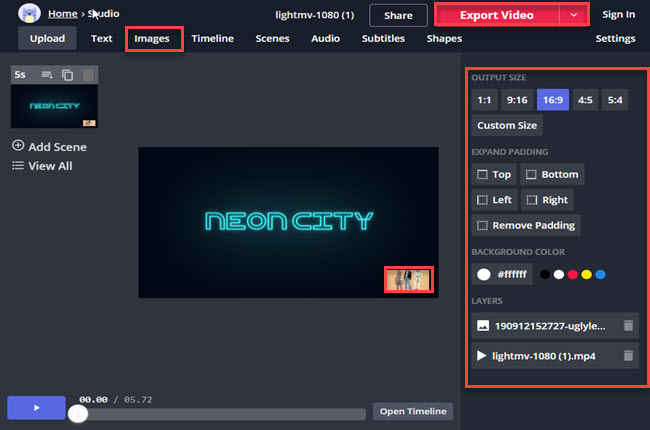Open the Images tab
Screen dimensions: 650x430
[152, 39]
